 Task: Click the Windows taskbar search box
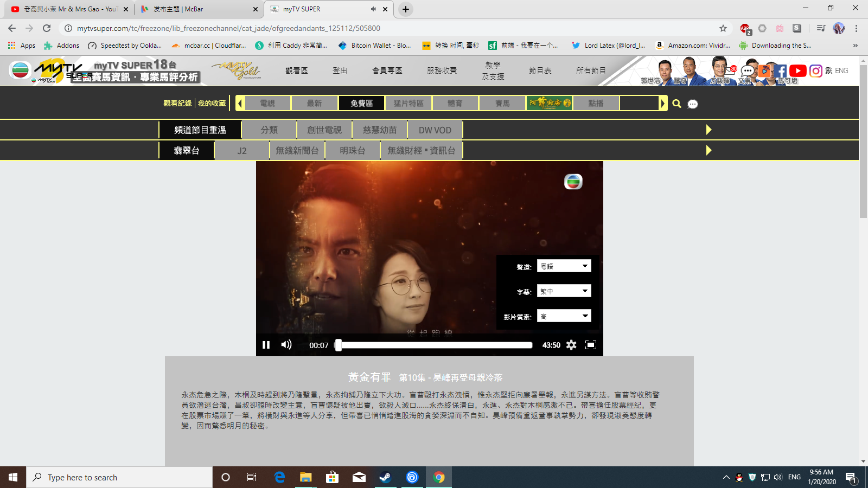pyautogui.click(x=119, y=477)
